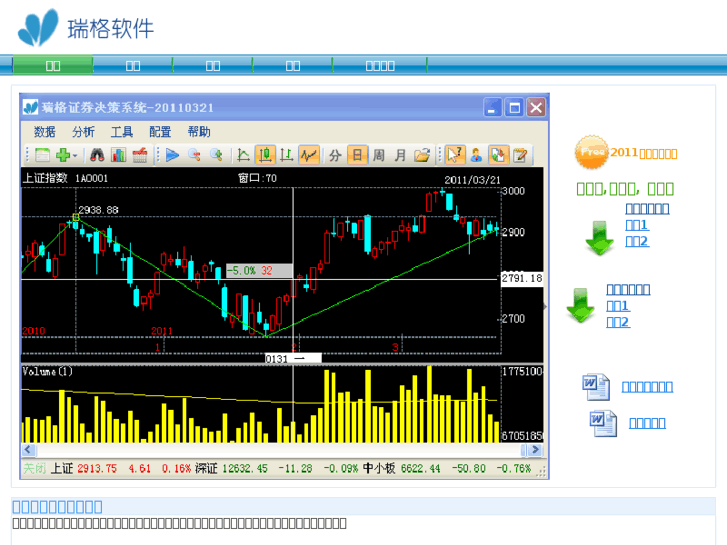Open the 分析 menu
Viewport: 727px width, 545px height.
click(x=83, y=132)
